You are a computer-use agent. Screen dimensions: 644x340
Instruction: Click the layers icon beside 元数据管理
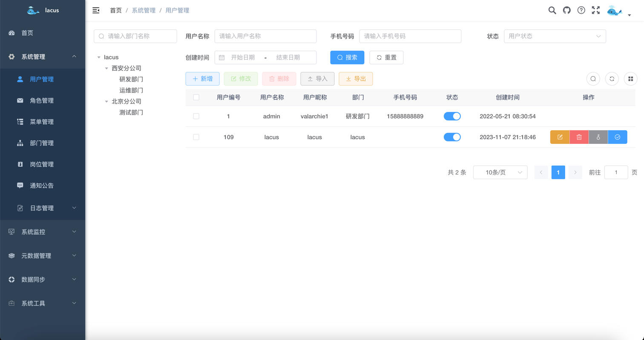point(11,256)
